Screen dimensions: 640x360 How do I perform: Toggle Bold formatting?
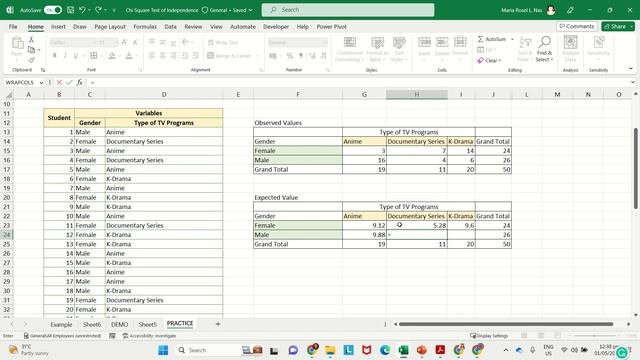point(54,56)
